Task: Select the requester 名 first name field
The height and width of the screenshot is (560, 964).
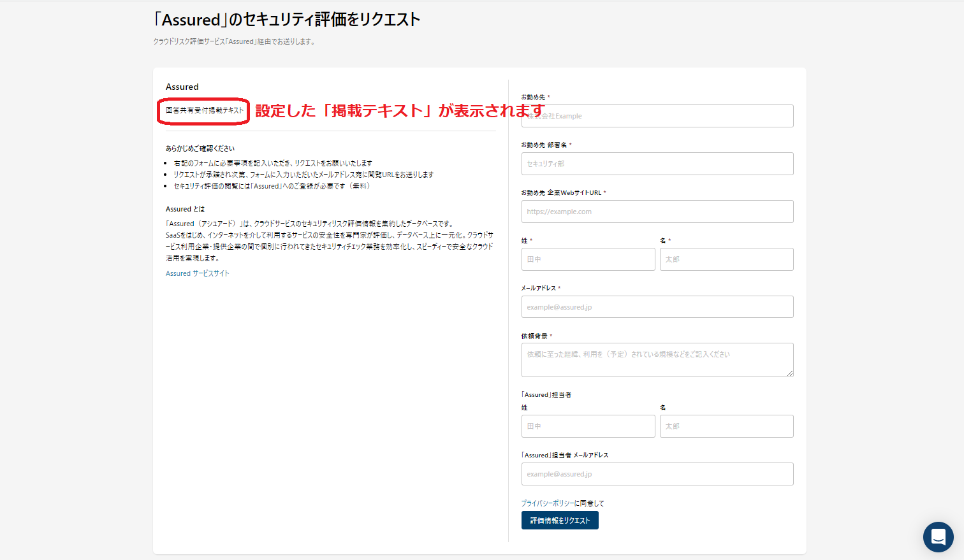Action: click(x=727, y=259)
